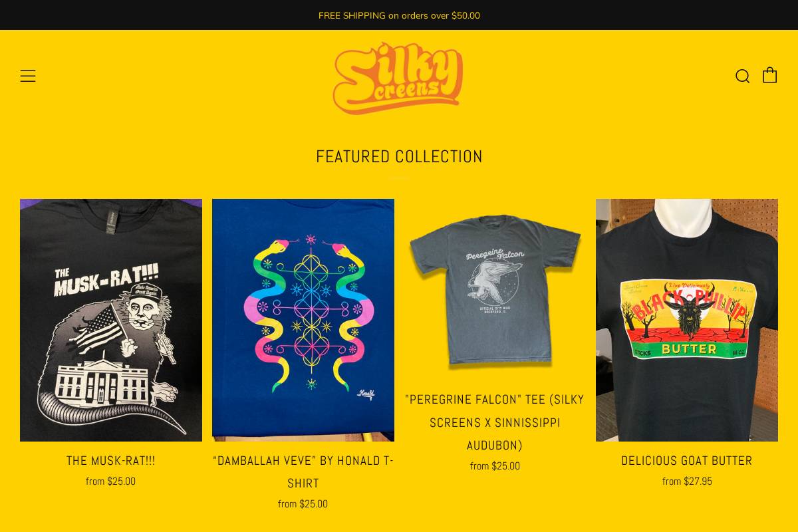Click FEATURED COLLECTION heading

[399, 156]
